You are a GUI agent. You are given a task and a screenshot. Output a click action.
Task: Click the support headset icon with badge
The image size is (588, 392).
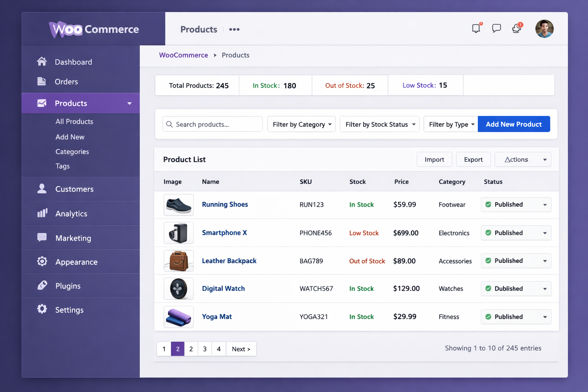click(x=516, y=29)
